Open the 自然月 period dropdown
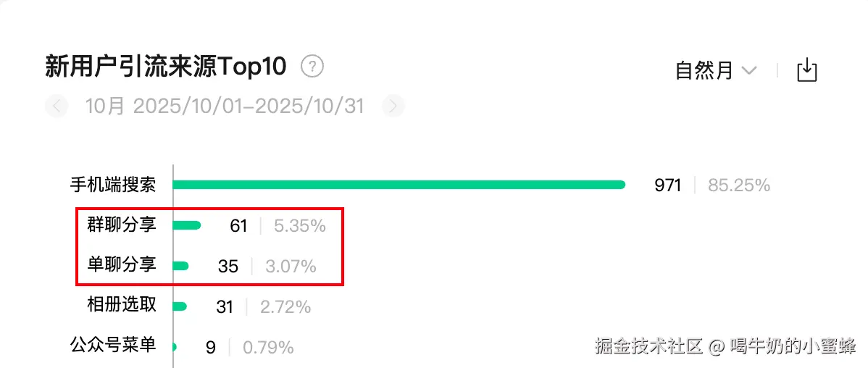 coord(716,70)
